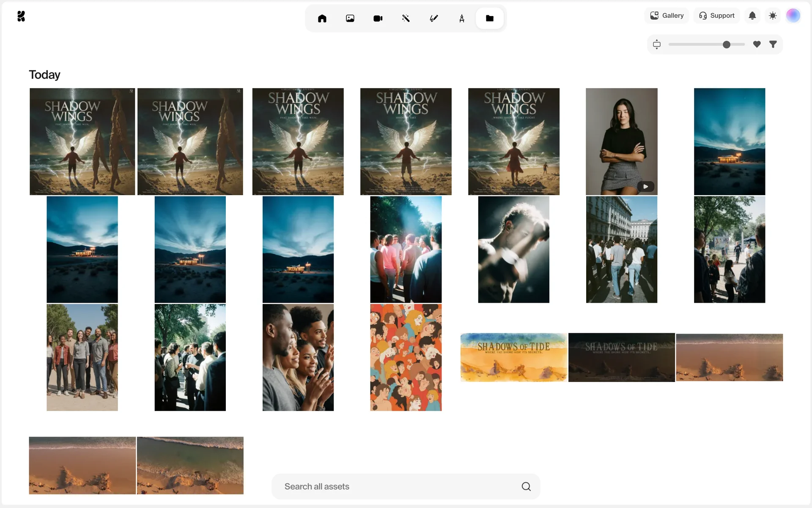
Task: Open the notifications bell
Action: (x=752, y=16)
